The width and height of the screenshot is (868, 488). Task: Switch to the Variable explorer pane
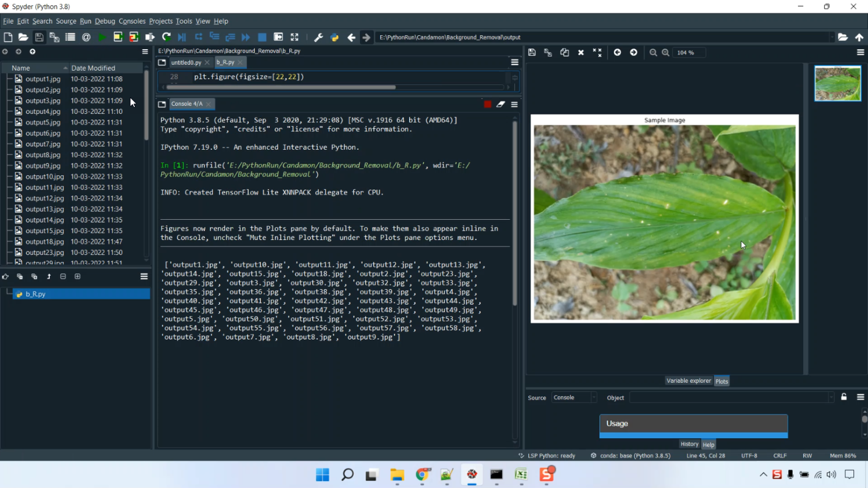point(688,381)
